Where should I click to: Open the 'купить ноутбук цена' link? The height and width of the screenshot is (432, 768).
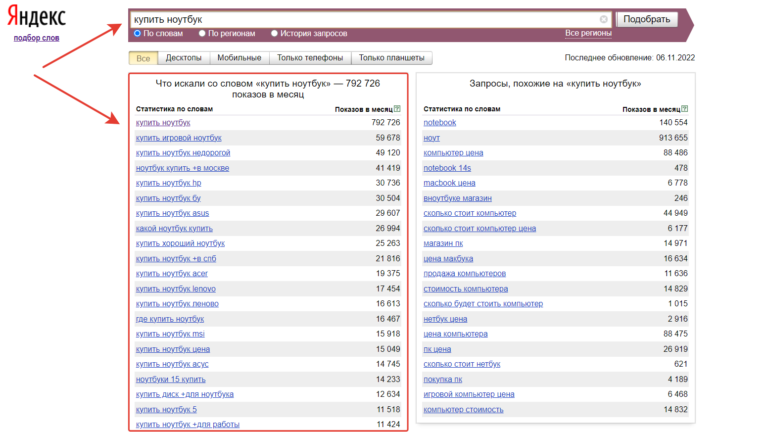pos(173,349)
